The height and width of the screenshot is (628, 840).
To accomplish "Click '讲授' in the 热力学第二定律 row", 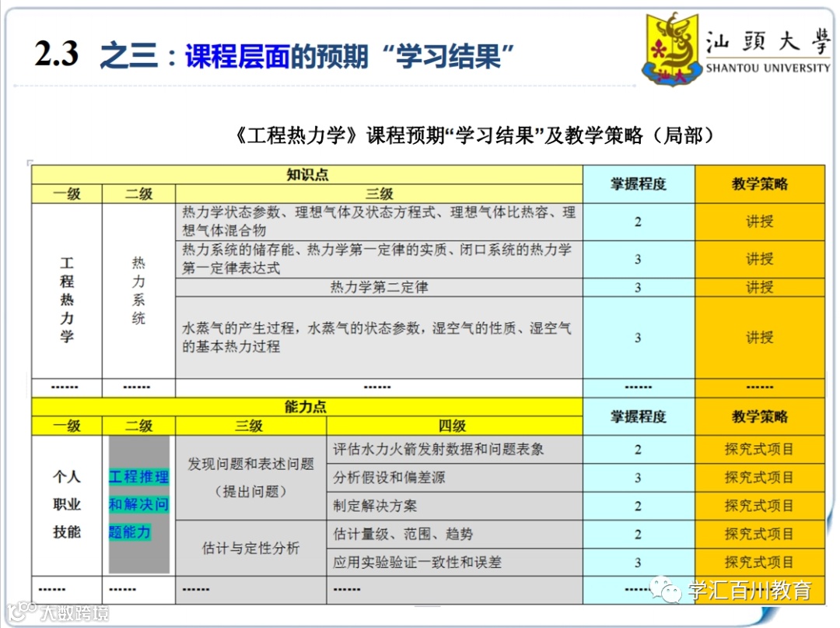I will tap(760, 287).
